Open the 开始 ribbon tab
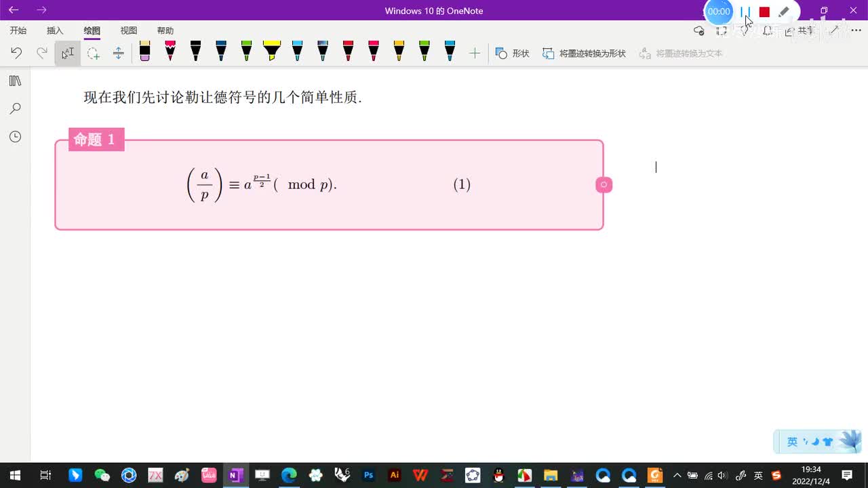This screenshot has height=488, width=868. [x=18, y=30]
